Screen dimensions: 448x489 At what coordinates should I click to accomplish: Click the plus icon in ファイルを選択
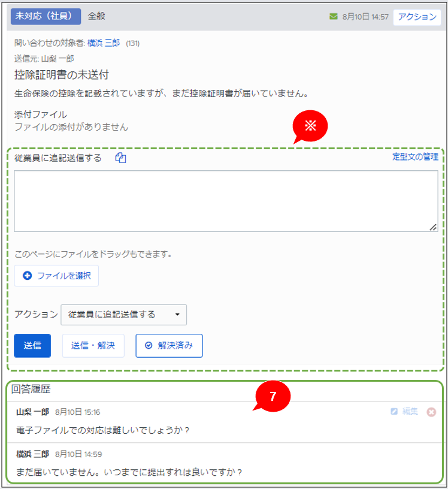coord(28,276)
